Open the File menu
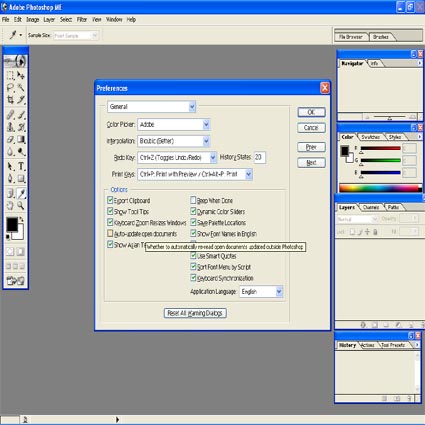This screenshot has height=425, width=425. [x=6, y=20]
